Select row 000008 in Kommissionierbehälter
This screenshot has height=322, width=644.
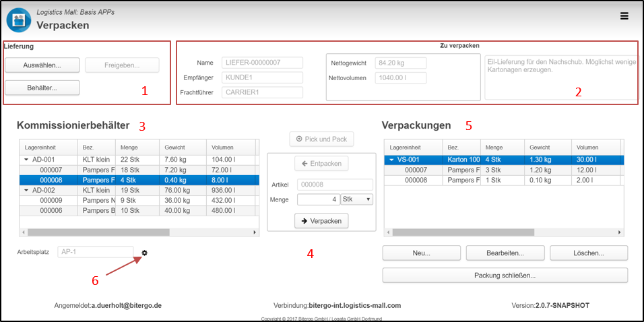(139, 180)
